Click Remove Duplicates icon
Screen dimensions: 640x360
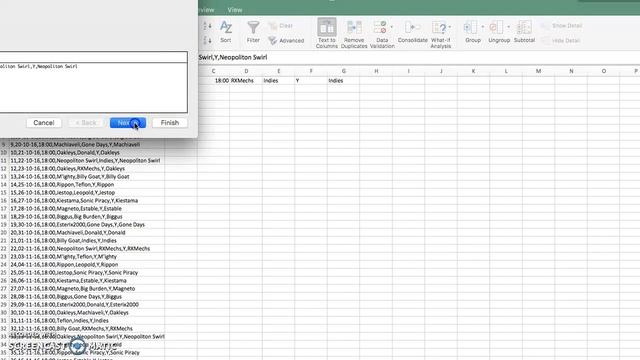point(354,34)
